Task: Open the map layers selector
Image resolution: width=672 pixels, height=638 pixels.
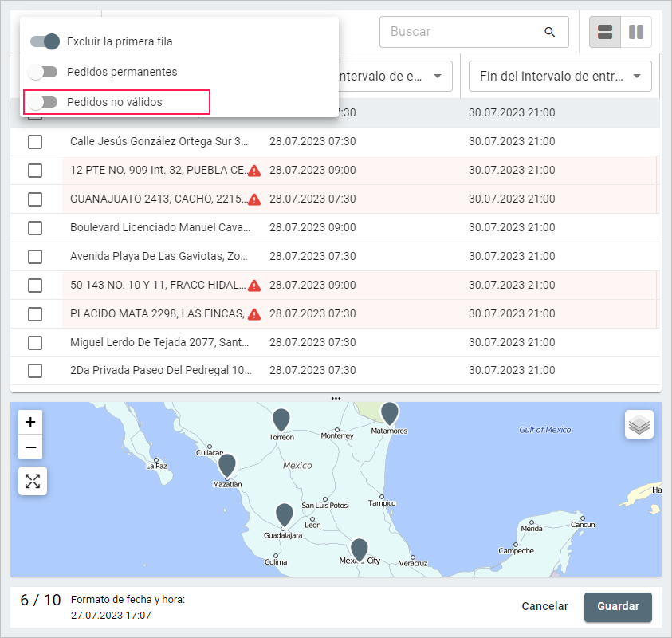Action: [639, 425]
